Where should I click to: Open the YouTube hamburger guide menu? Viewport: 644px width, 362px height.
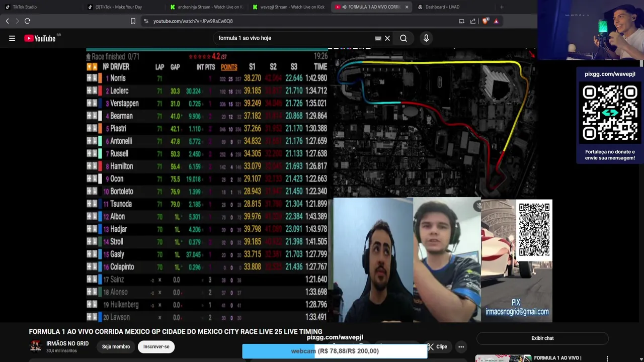click(x=12, y=38)
